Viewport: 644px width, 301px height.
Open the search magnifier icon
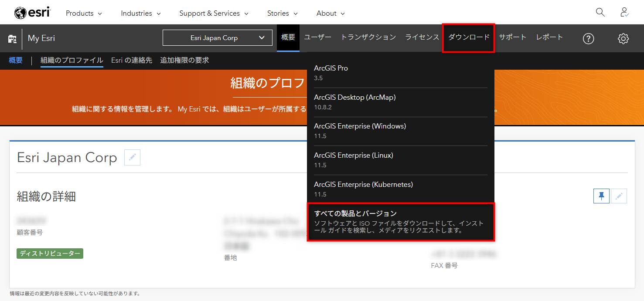coord(600,12)
